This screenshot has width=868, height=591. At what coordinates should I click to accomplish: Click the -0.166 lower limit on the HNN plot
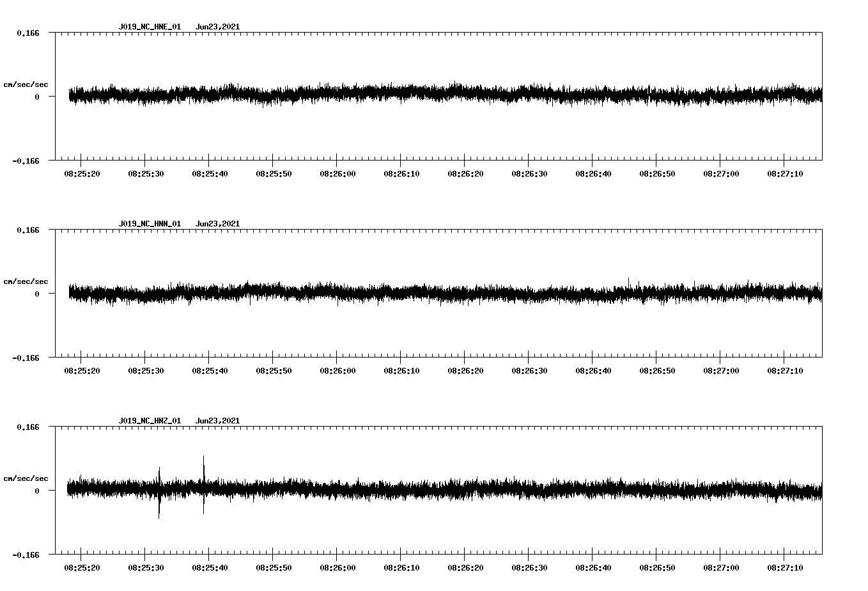(26, 358)
